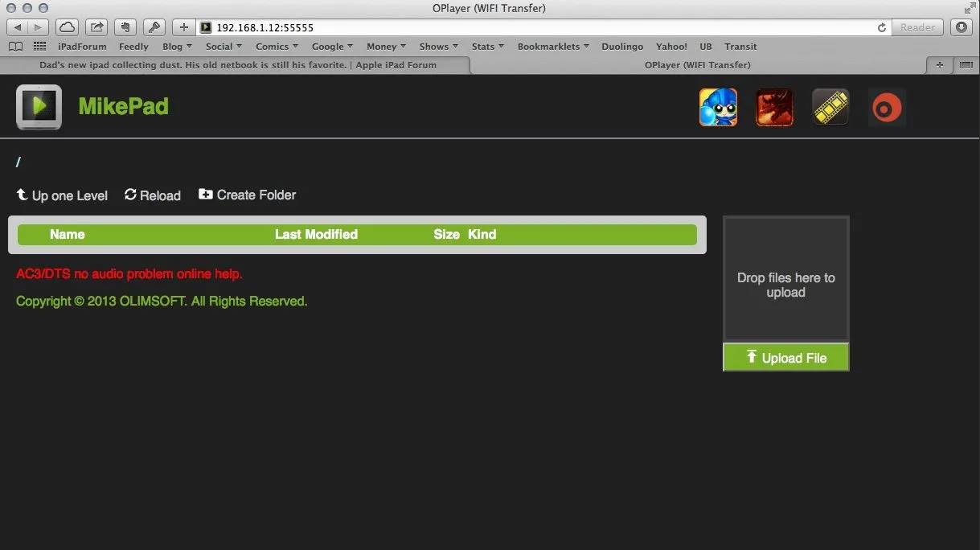Show the bookmarks reading list icon
The height and width of the screenshot is (550, 980).
tap(16, 47)
